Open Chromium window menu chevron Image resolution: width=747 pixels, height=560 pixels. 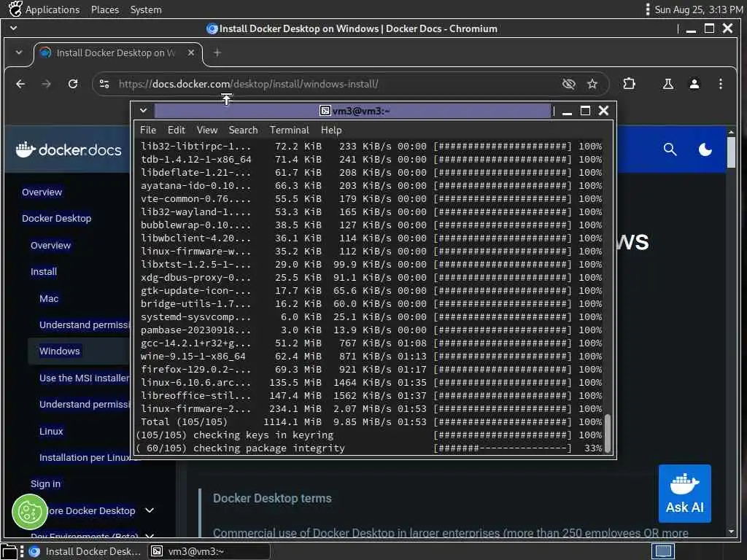tap(14, 28)
